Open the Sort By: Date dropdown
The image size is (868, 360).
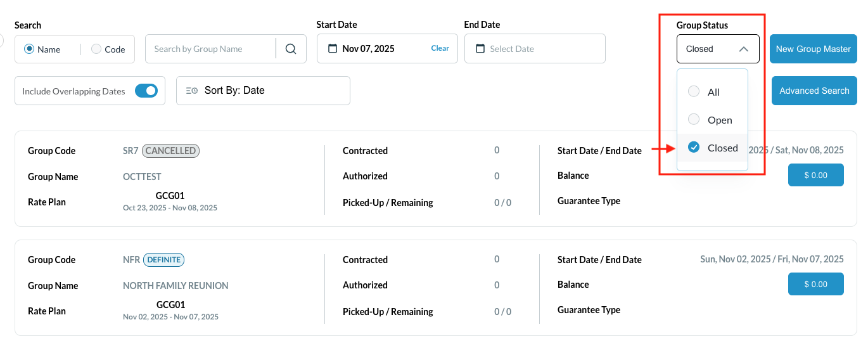click(x=263, y=91)
